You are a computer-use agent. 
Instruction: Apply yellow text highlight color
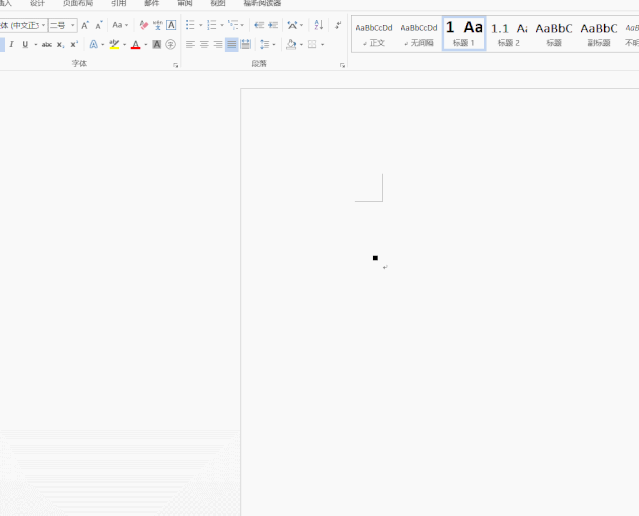click(x=115, y=44)
